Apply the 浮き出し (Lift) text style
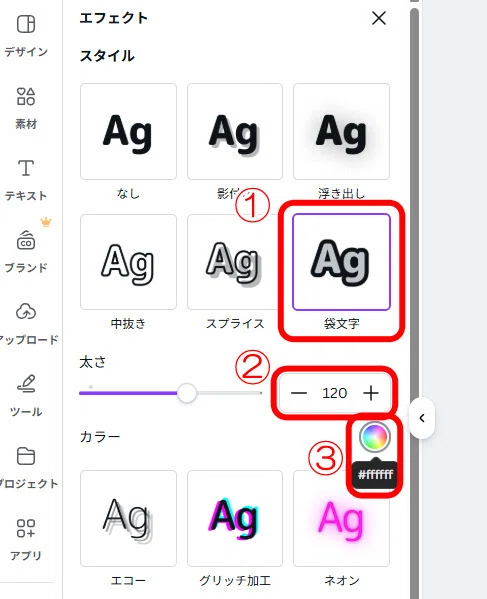 coord(341,131)
